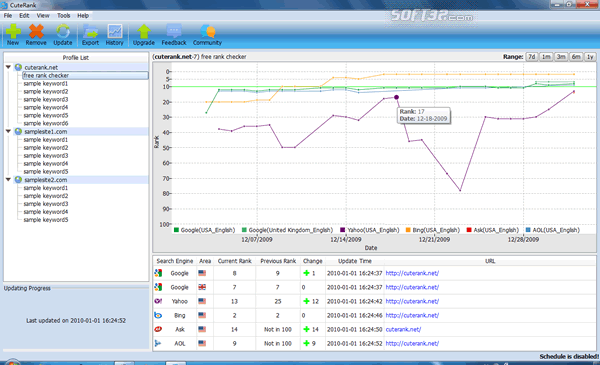
Task: Open the Community toolbar icon
Action: [207, 32]
